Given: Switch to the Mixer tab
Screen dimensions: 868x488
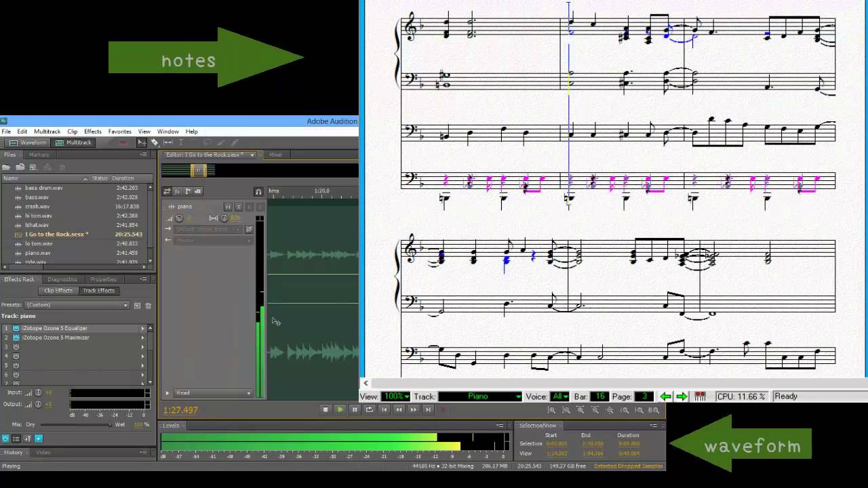Looking at the screenshot, I should click(x=275, y=155).
